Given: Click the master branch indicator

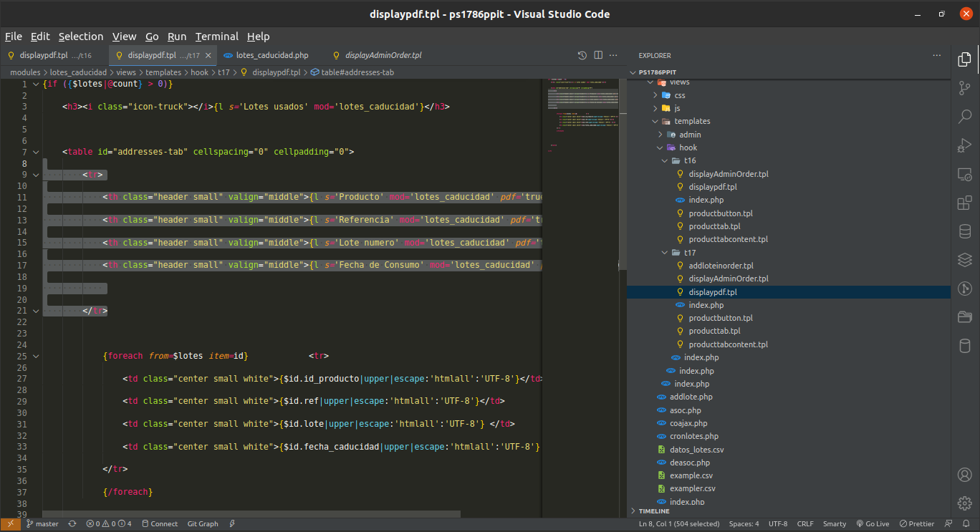Looking at the screenshot, I should (42, 524).
